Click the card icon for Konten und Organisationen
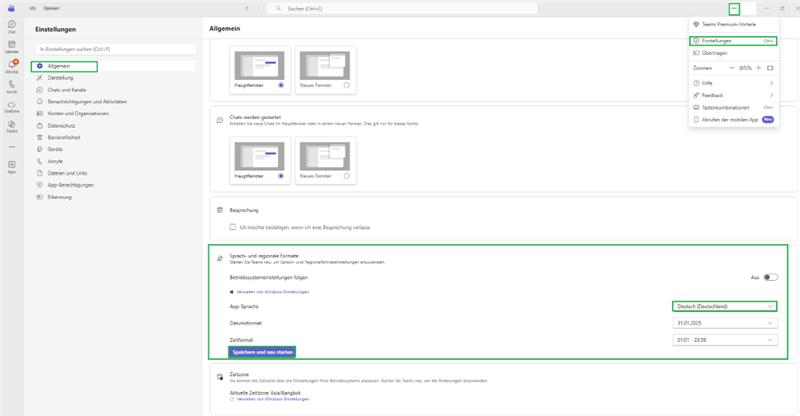This screenshot has height=416, width=800. (40, 113)
